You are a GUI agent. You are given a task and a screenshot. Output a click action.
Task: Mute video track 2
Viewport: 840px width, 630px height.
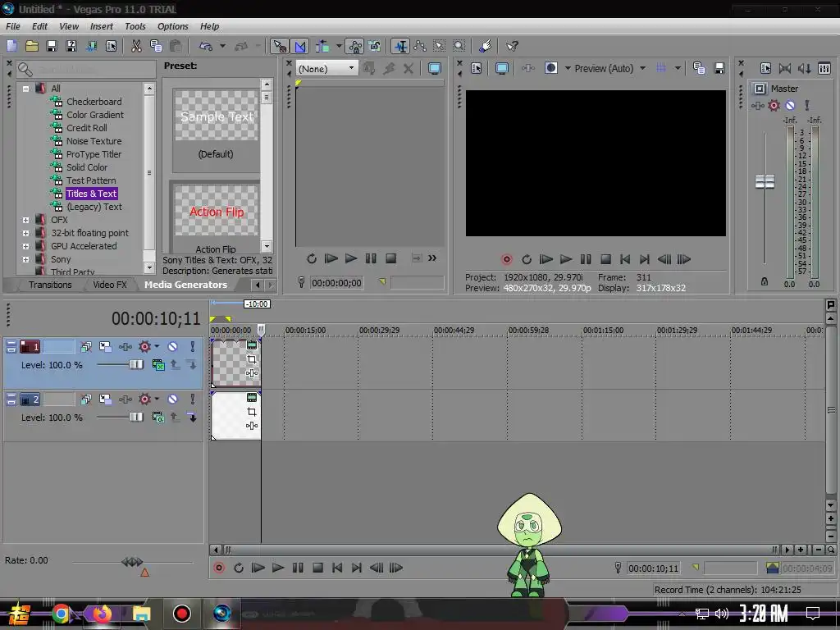point(172,399)
